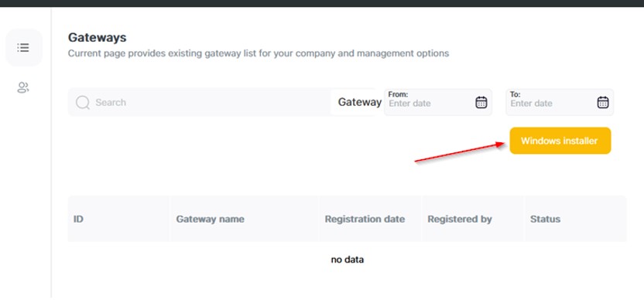
Task: Open the To date calendar icon
Action: pos(602,102)
